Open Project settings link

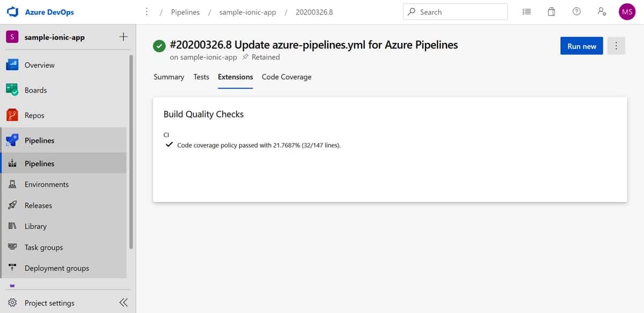(49, 303)
